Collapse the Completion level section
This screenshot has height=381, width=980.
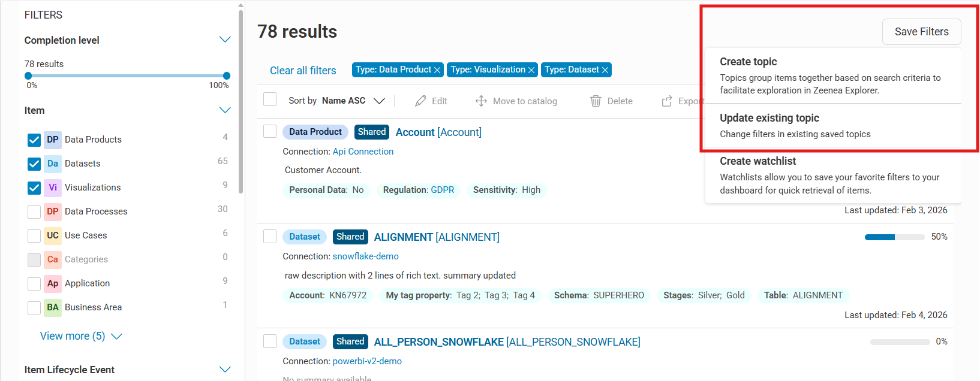coord(225,40)
